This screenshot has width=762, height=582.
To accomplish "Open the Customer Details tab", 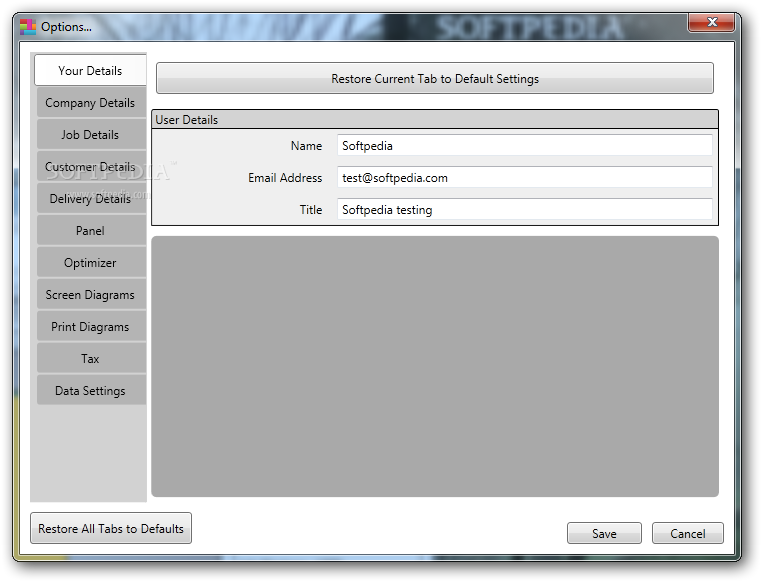I will pyautogui.click(x=91, y=167).
